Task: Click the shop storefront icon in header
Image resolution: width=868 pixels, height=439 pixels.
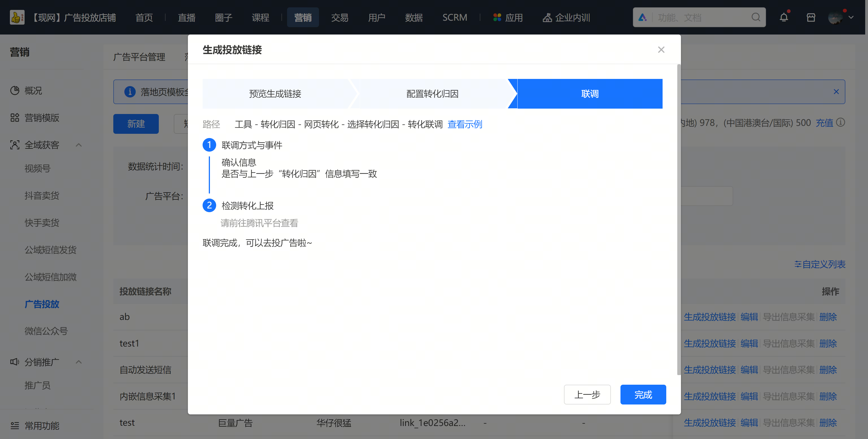Action: click(811, 17)
